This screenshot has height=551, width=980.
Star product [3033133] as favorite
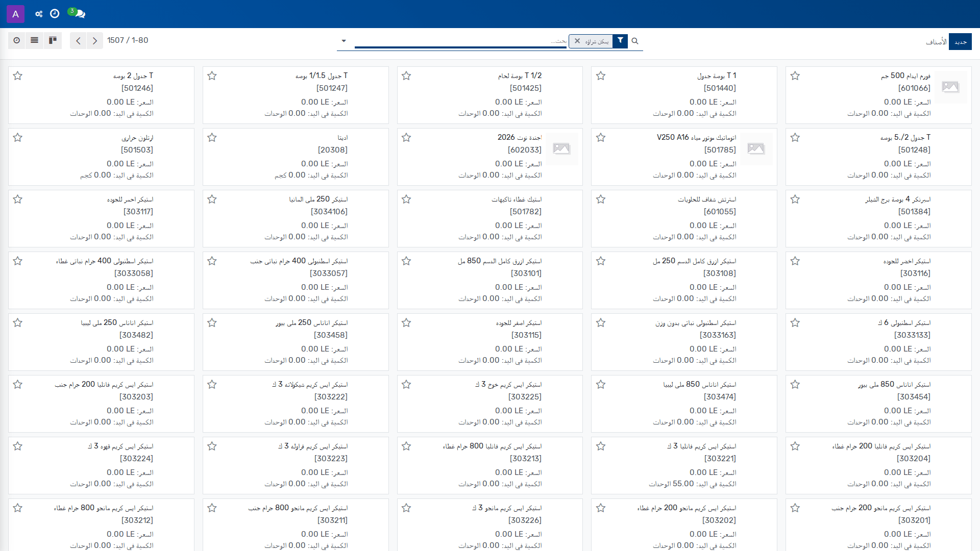795,323
